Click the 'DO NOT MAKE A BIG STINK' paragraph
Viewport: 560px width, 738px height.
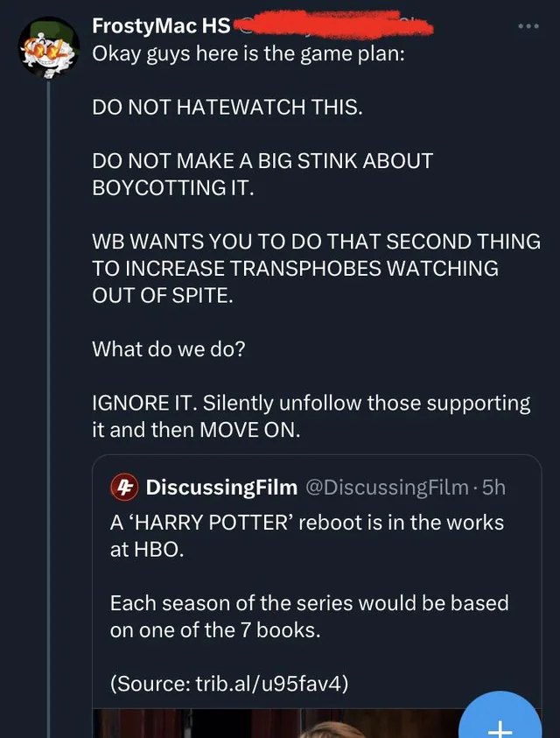click(x=262, y=175)
